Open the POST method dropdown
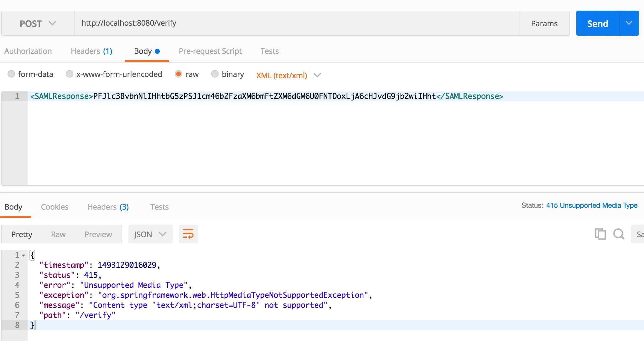This screenshot has height=341, width=644. pos(38,23)
